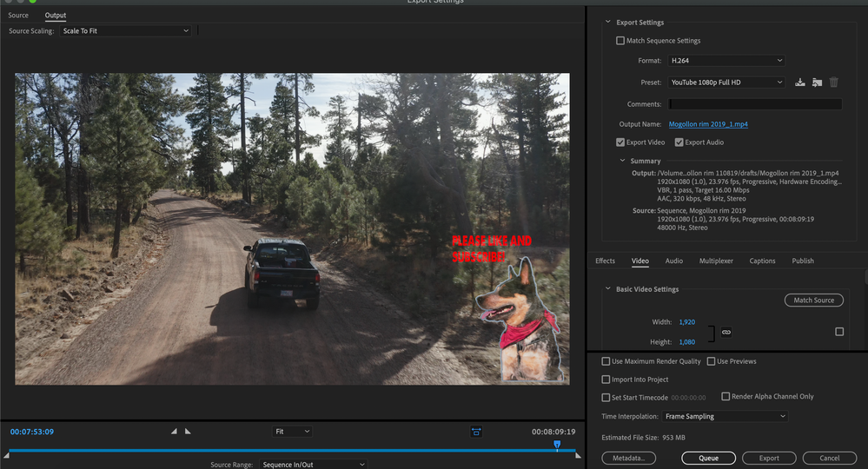868x469 pixels.
Task: Enable Use Maximum Render Quality
Action: pos(606,361)
